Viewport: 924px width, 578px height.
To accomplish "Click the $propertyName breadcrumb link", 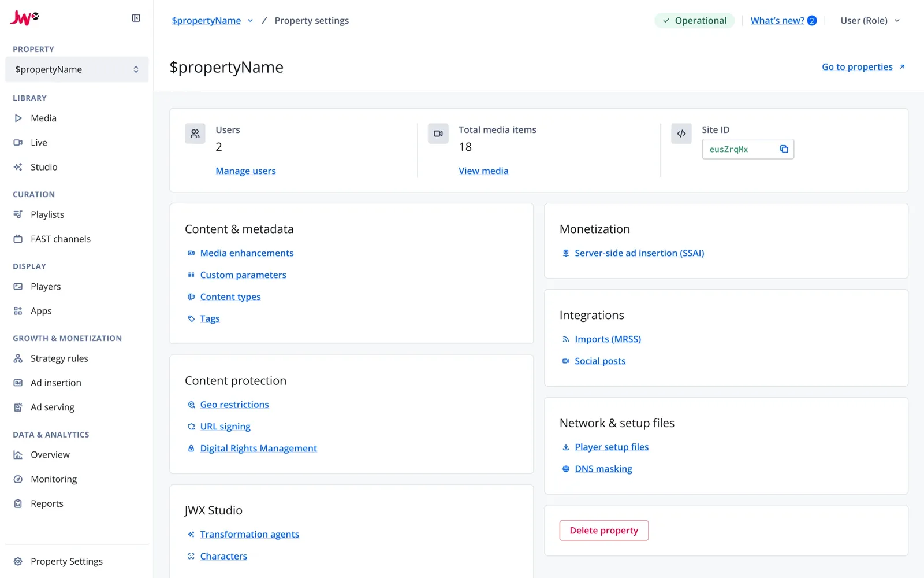I will [x=206, y=21].
